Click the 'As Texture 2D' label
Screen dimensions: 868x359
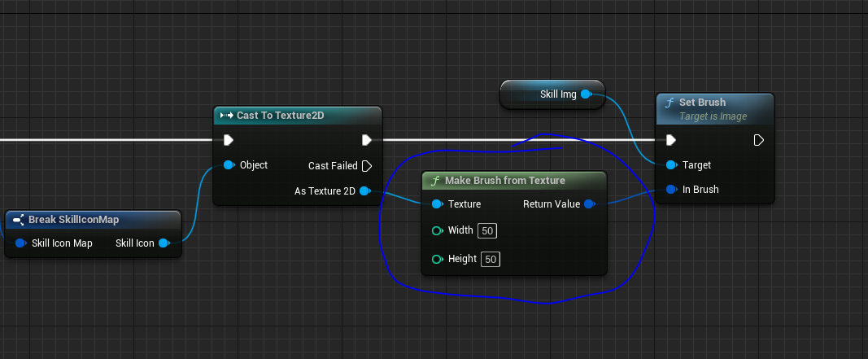pos(325,191)
